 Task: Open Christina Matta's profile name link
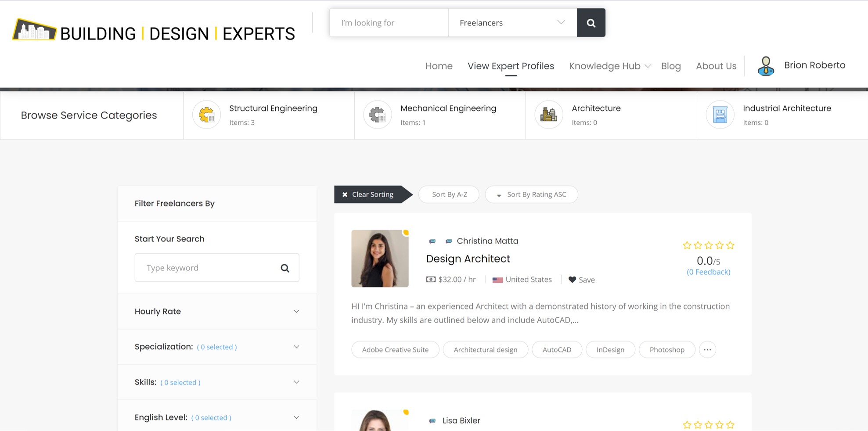[x=487, y=241]
